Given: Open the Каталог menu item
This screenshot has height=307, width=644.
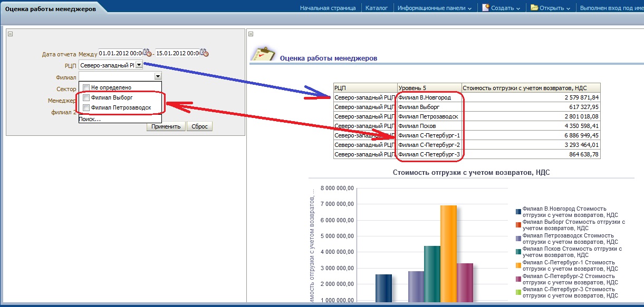Looking at the screenshot, I should pyautogui.click(x=377, y=8).
